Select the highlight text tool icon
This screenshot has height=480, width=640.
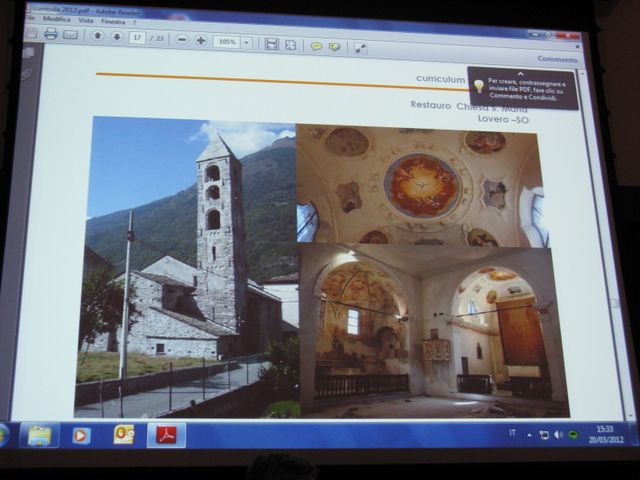334,47
